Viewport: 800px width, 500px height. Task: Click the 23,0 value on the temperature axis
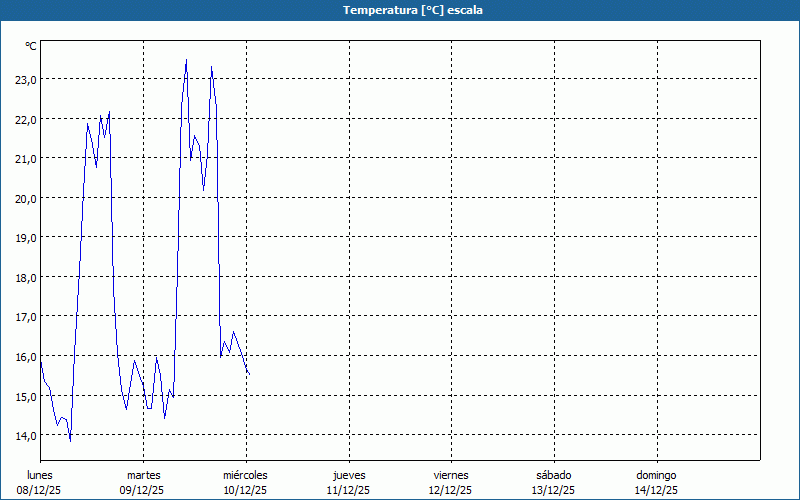click(26, 80)
